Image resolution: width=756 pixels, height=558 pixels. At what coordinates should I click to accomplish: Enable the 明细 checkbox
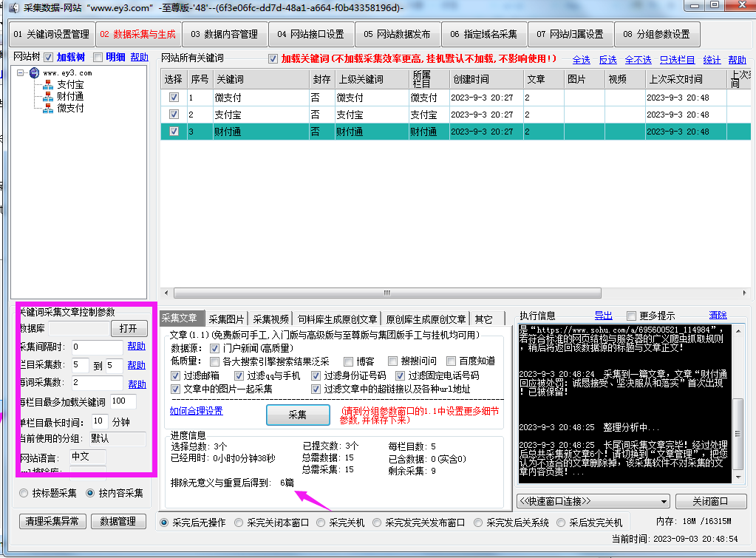98,58
